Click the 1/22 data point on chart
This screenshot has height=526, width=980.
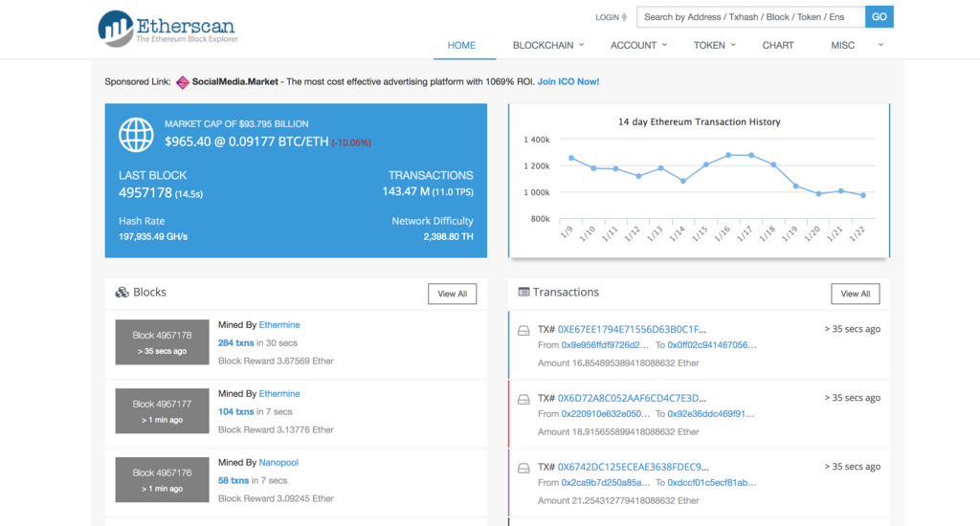coord(863,195)
